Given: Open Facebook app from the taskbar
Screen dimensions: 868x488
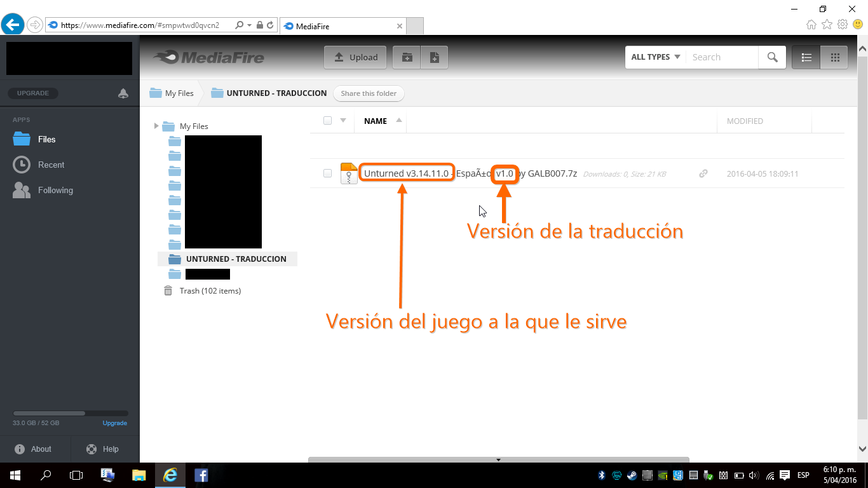Looking at the screenshot, I should (201, 475).
